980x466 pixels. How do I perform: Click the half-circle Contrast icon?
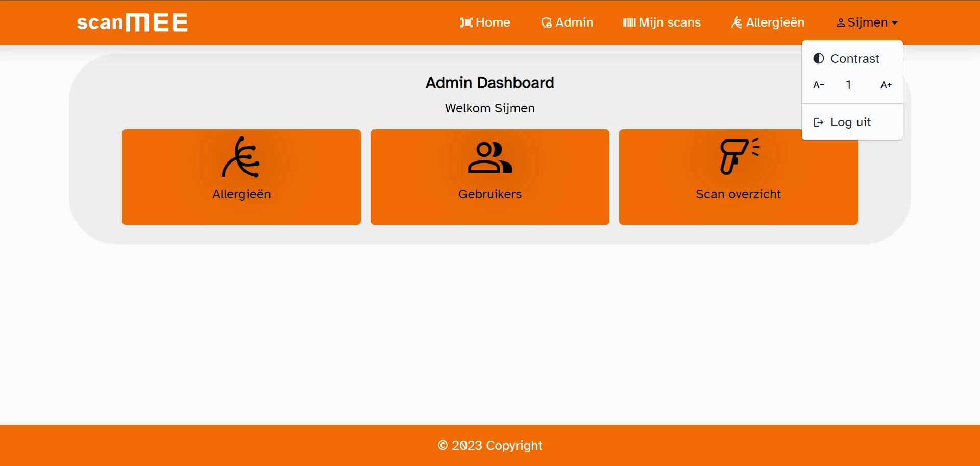tap(818, 58)
